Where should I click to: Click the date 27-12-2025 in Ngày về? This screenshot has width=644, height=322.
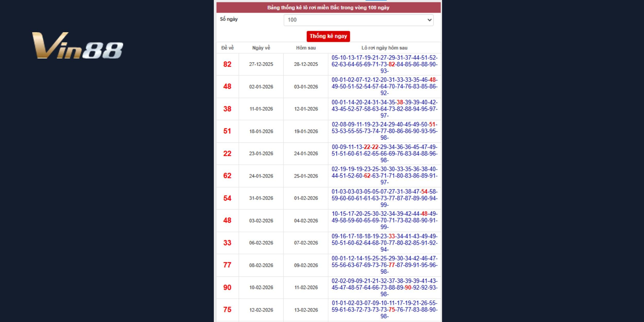coord(261,64)
